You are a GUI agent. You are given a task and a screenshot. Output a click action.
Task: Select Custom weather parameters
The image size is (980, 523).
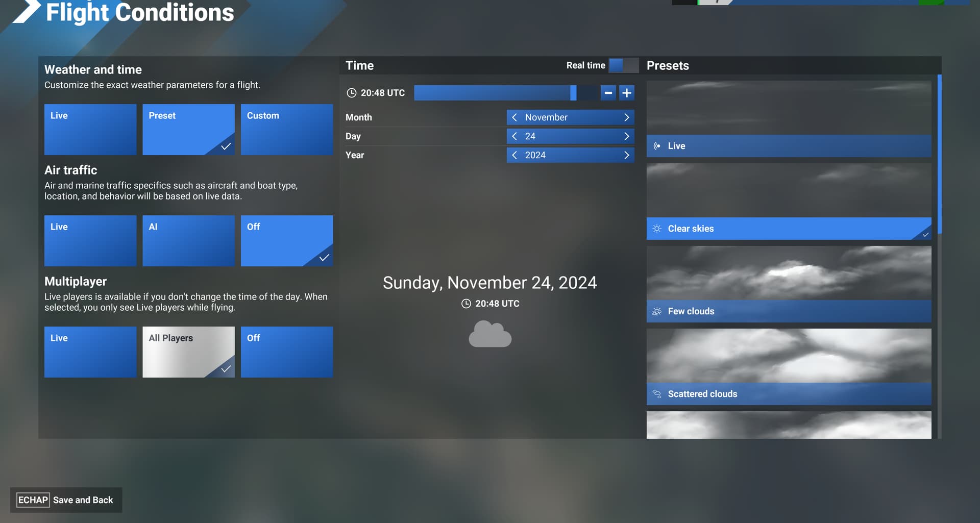[x=286, y=129]
